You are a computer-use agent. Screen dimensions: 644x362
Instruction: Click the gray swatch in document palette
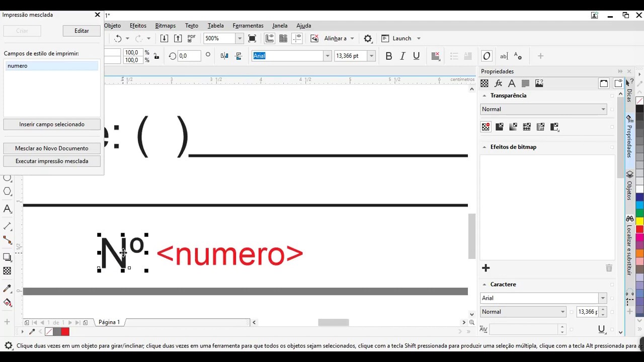(x=57, y=332)
